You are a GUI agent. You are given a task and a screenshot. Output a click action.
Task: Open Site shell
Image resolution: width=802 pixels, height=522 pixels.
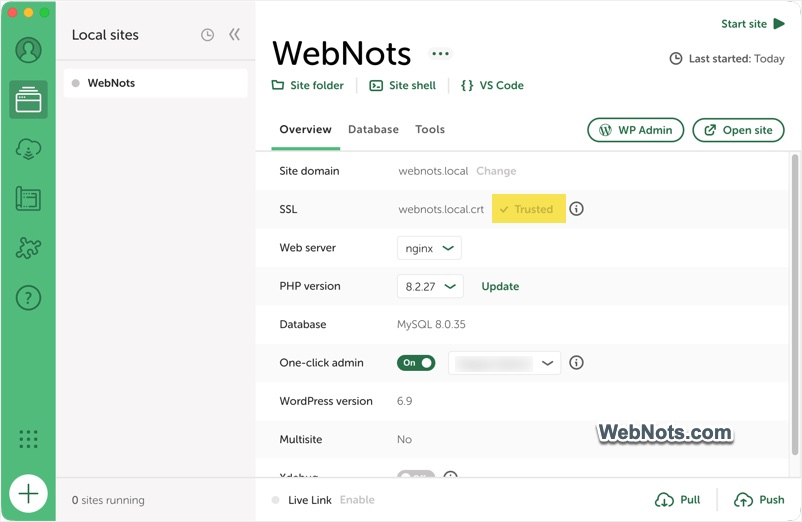[x=403, y=85]
